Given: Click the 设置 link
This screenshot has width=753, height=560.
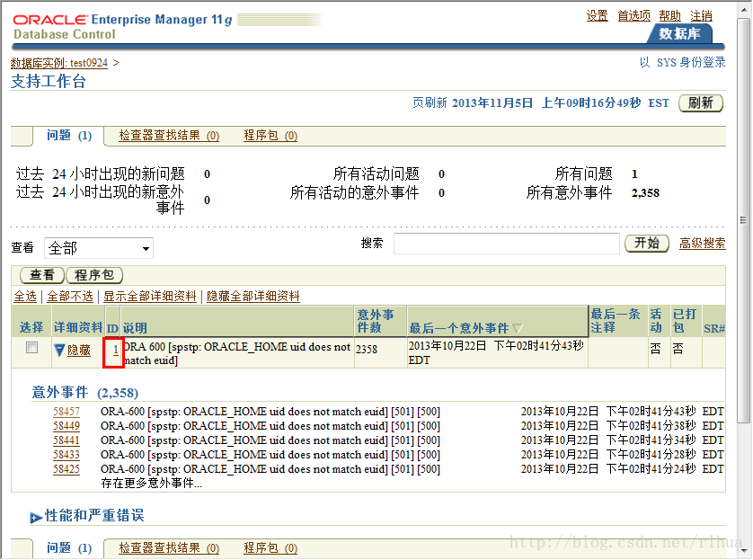Looking at the screenshot, I should point(597,16).
